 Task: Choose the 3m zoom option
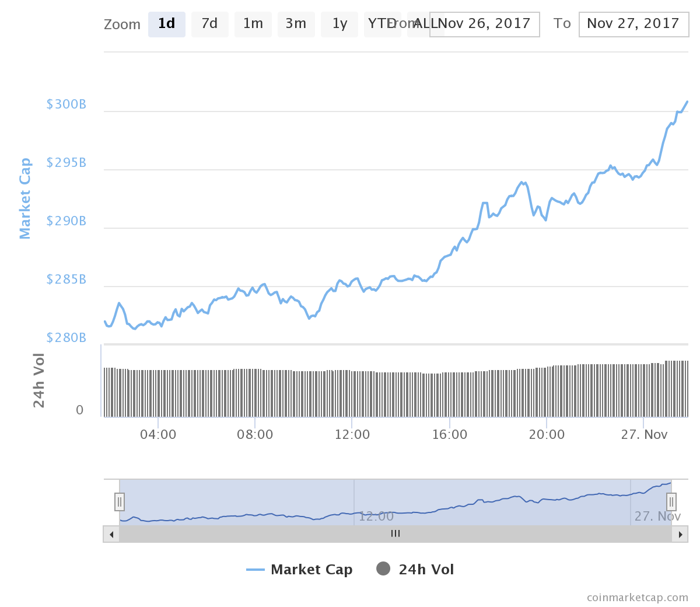point(296,24)
